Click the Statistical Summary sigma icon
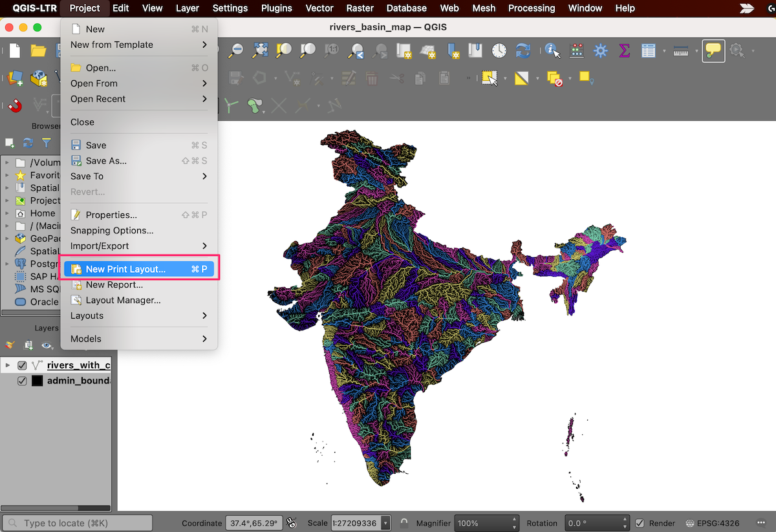 click(624, 50)
